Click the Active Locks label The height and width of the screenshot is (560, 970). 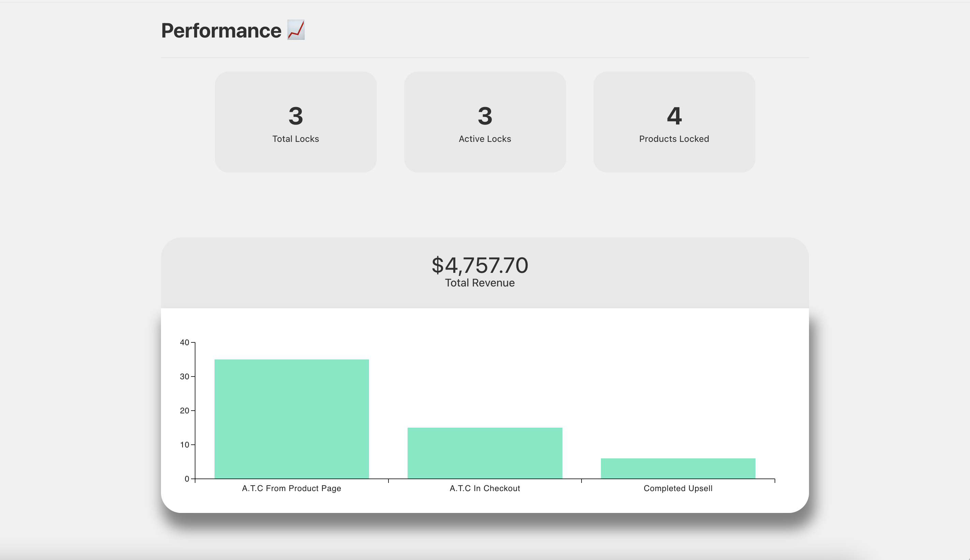(x=485, y=139)
